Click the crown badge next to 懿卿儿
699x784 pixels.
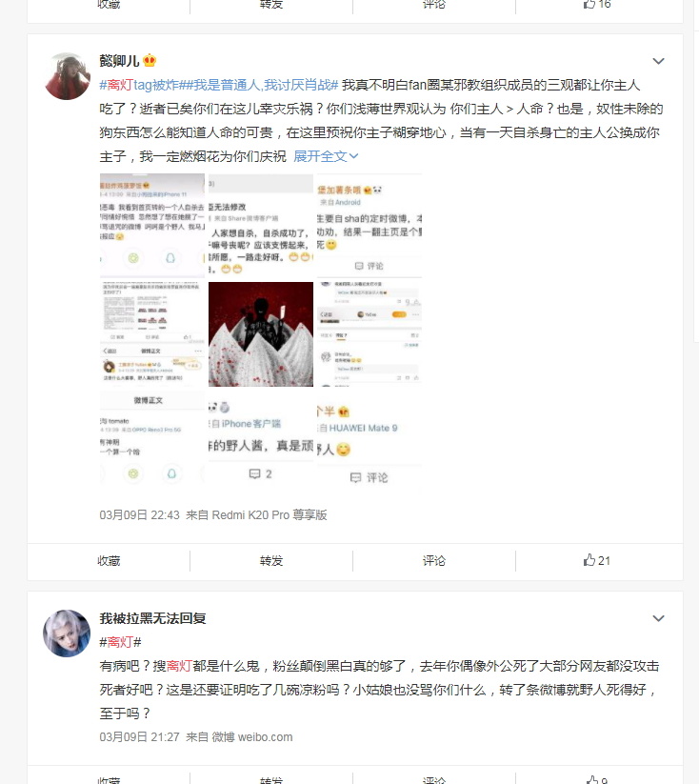point(150,61)
